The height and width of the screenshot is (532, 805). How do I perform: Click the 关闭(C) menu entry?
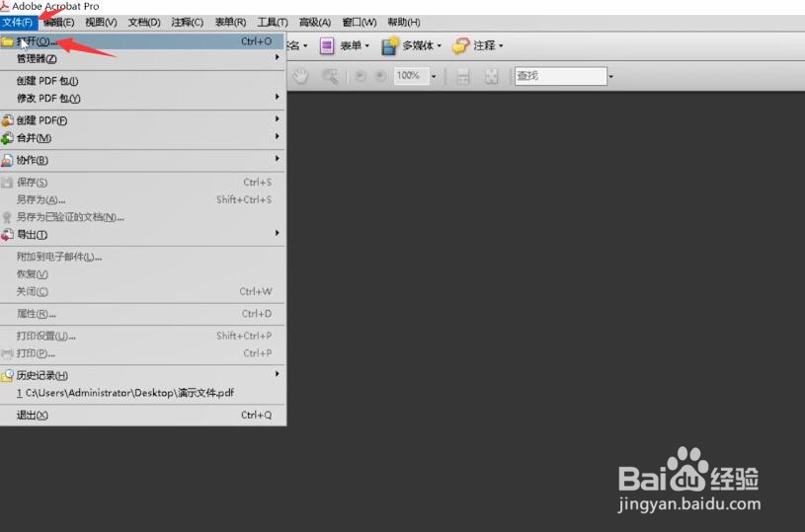[x=142, y=291]
